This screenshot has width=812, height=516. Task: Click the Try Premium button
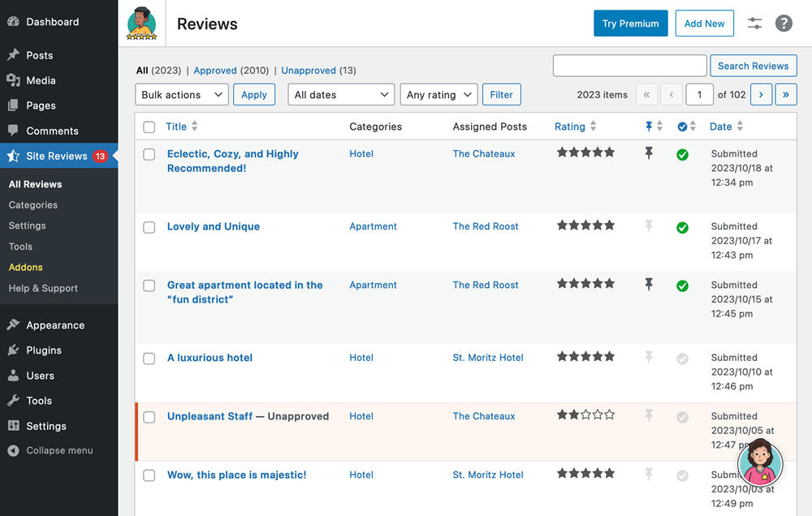click(630, 24)
